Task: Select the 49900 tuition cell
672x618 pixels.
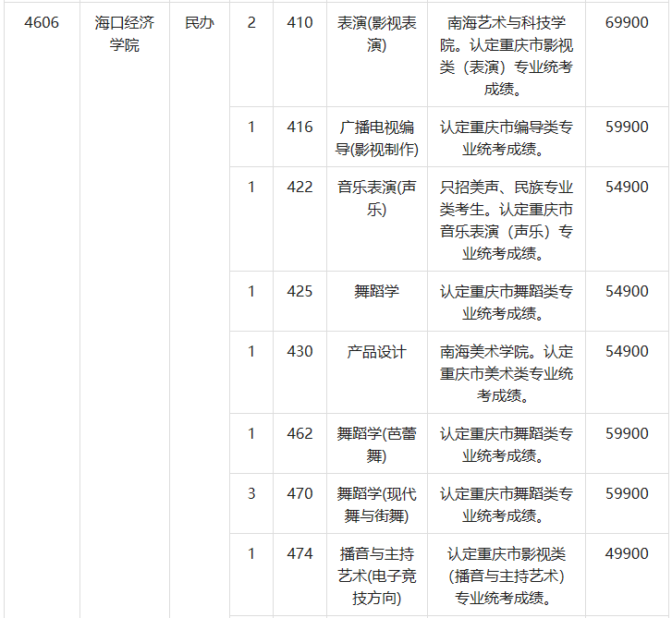Action: coord(627,554)
